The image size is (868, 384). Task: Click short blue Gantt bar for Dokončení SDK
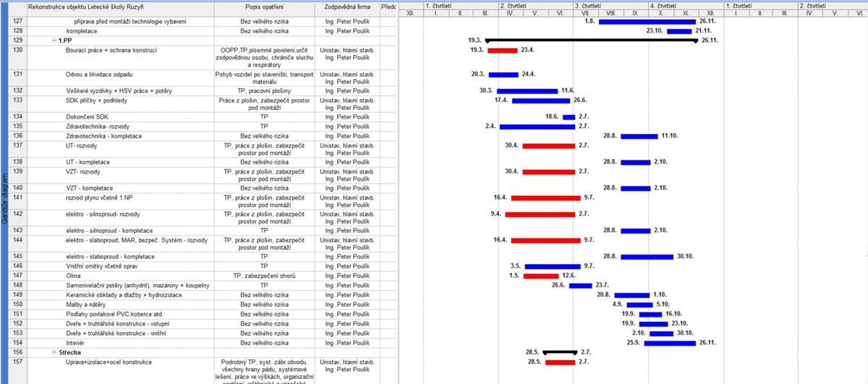tap(569, 116)
